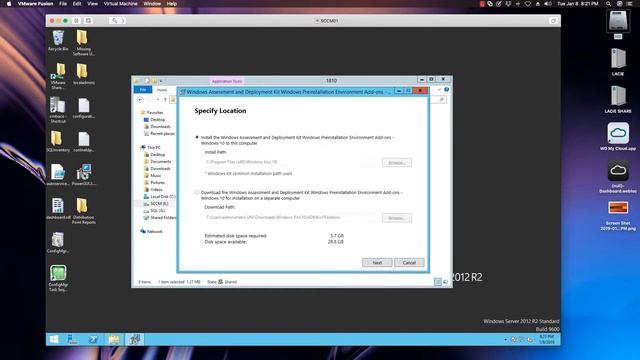Open the Virtual Machine menu
640x360 pixels.
pyautogui.click(x=120, y=4)
